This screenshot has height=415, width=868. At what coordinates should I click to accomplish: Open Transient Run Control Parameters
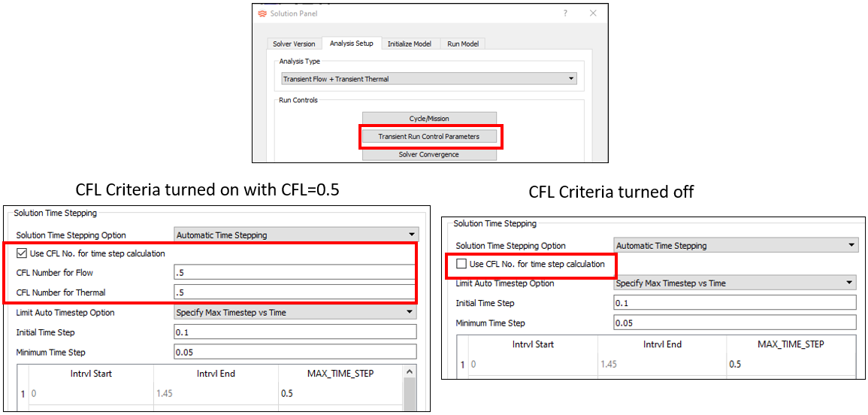tap(429, 137)
